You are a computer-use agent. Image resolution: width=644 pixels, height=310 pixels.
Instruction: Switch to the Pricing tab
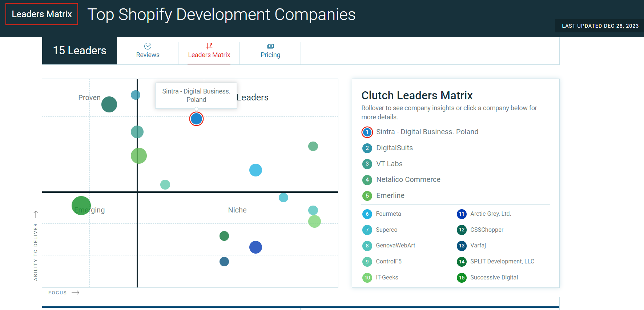270,51
